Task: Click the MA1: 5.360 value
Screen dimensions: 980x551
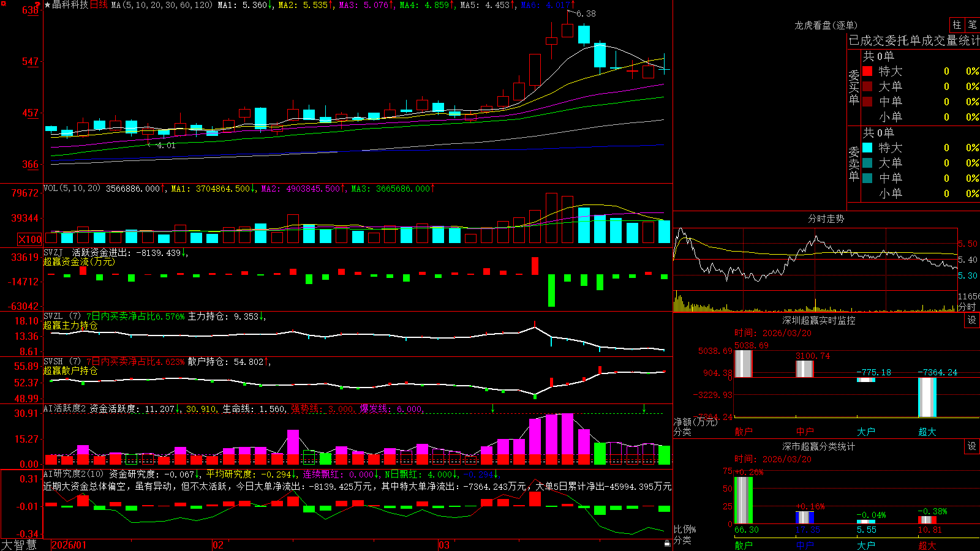Action: pos(243,5)
